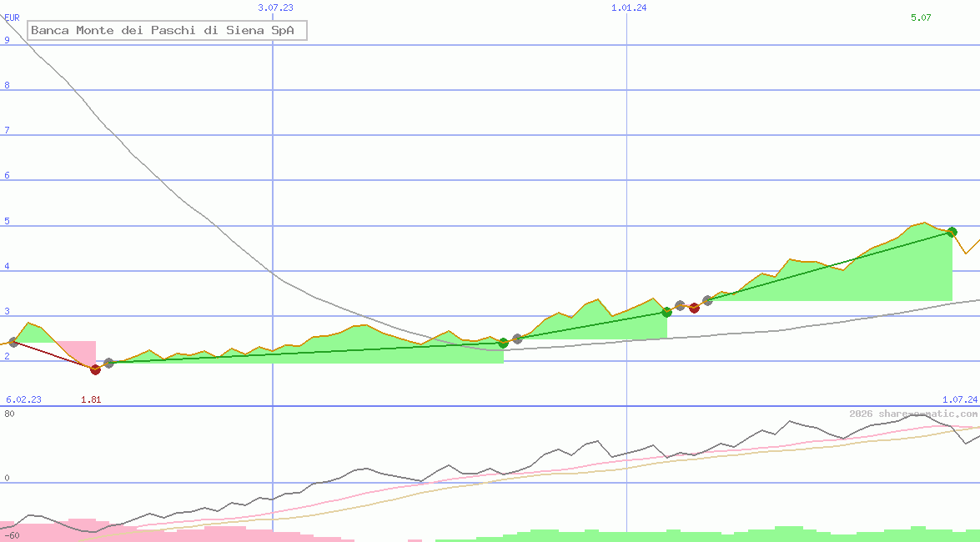This screenshot has width=980, height=542.
Task: Click the 3.07.23 date label
Action: coord(275,8)
